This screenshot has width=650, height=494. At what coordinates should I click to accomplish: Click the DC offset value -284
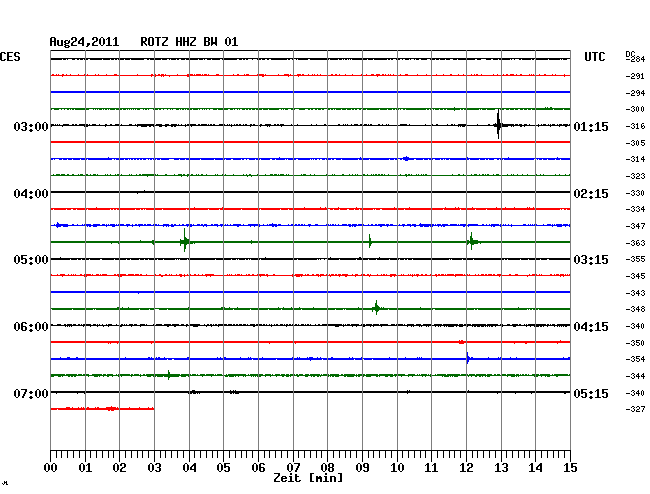636,59
